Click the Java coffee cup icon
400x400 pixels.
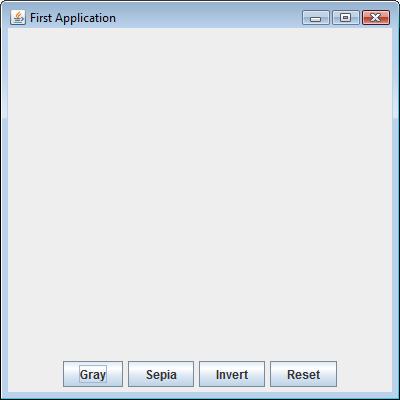(18, 17)
